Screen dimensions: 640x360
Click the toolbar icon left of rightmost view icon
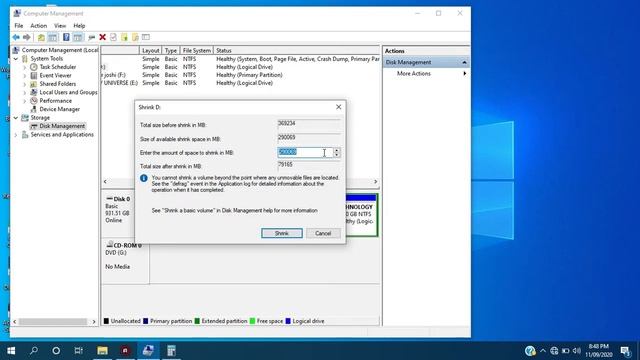(135, 37)
